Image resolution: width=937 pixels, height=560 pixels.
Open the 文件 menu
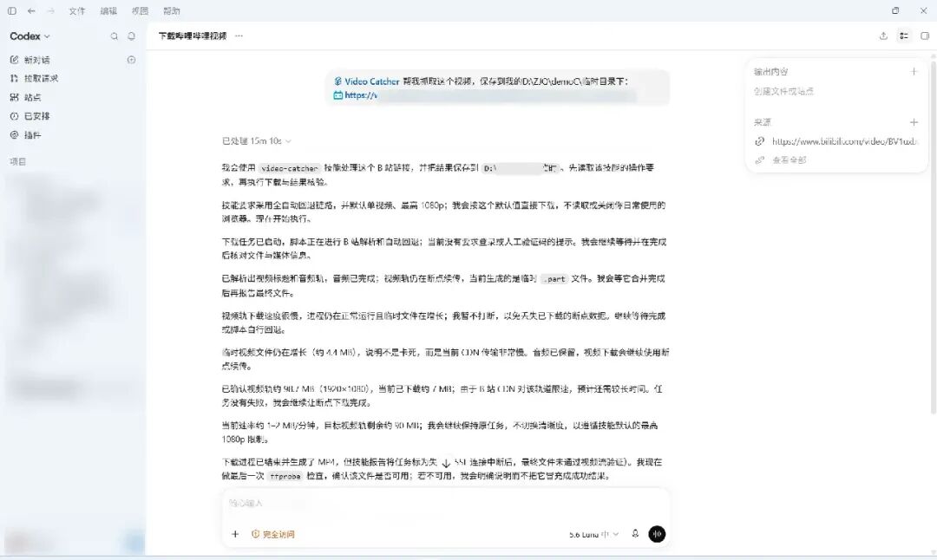[76, 10]
